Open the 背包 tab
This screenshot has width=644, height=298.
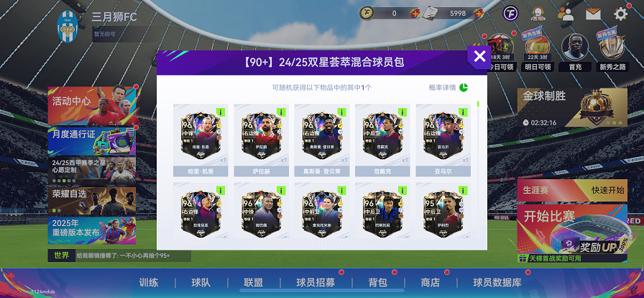coord(378,283)
